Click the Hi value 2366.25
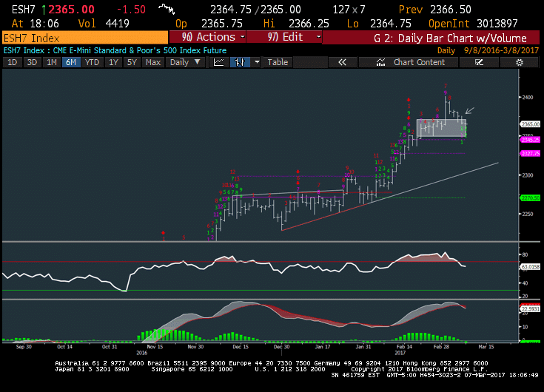Viewport: 544px width, 392px height. click(309, 24)
